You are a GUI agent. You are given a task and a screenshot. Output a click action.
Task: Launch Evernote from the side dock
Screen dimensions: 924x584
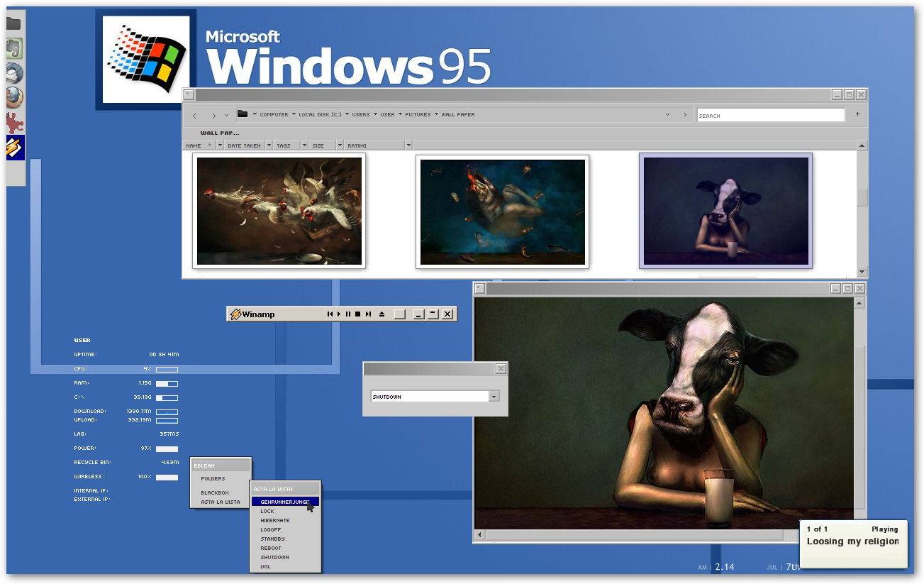[14, 48]
